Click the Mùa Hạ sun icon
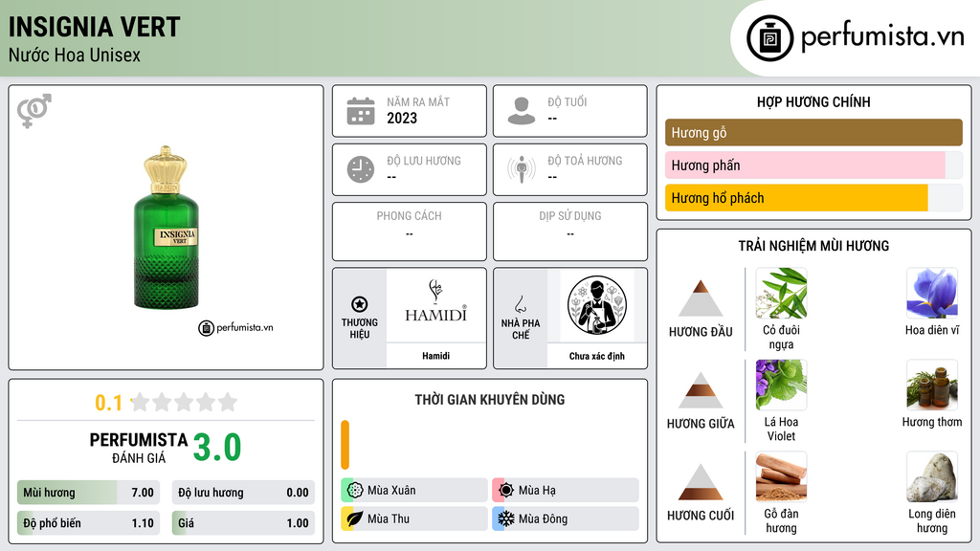 pos(506,490)
